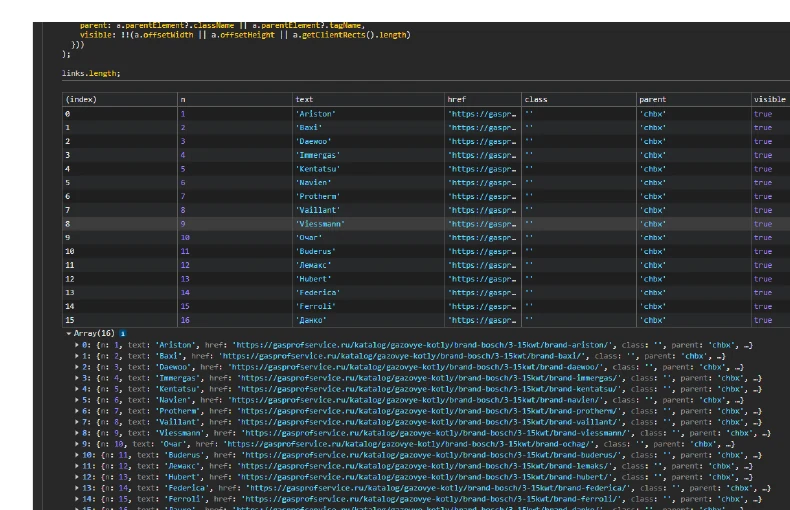This screenshot has width=790, height=510.
Task: Select 'Buderus' cell in the table
Action: click(368, 251)
